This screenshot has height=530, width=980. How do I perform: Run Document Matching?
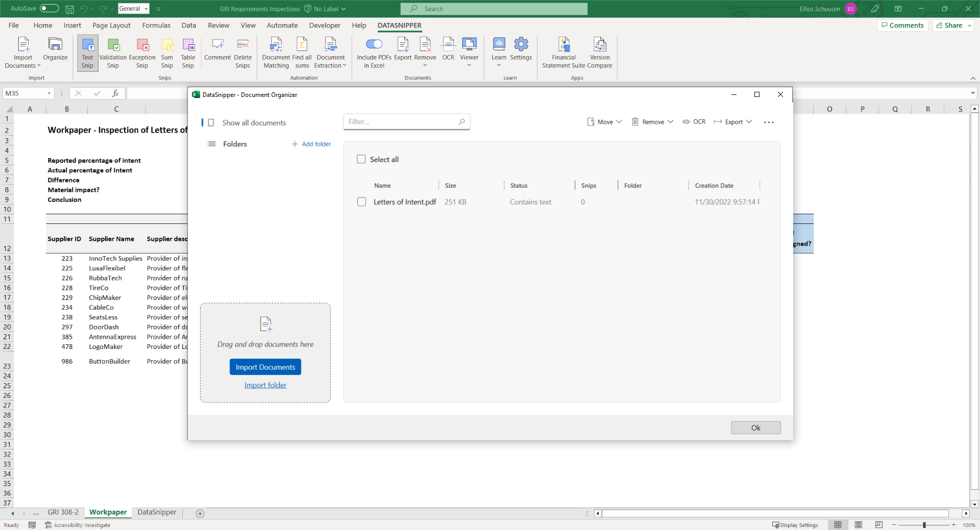276,53
